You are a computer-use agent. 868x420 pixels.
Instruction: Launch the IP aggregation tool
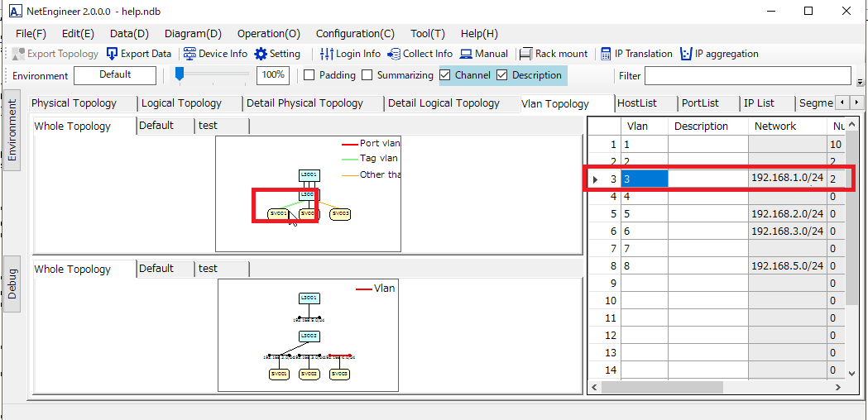tap(686, 54)
